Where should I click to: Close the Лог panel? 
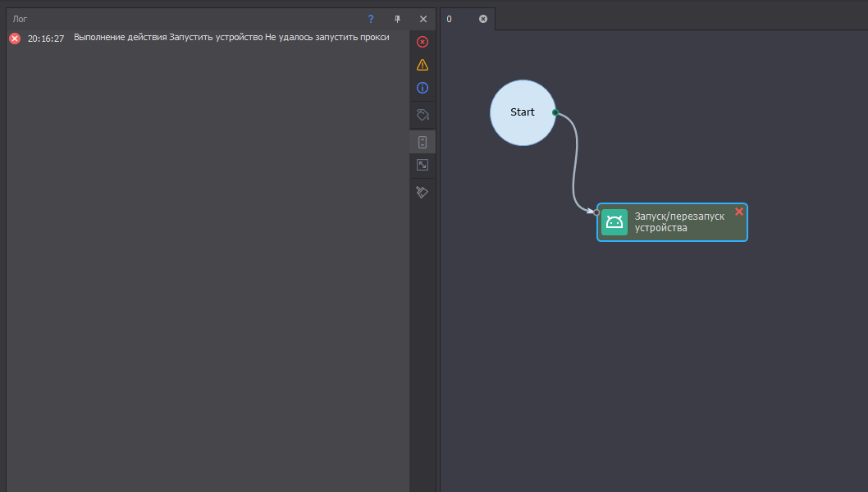[x=423, y=19]
